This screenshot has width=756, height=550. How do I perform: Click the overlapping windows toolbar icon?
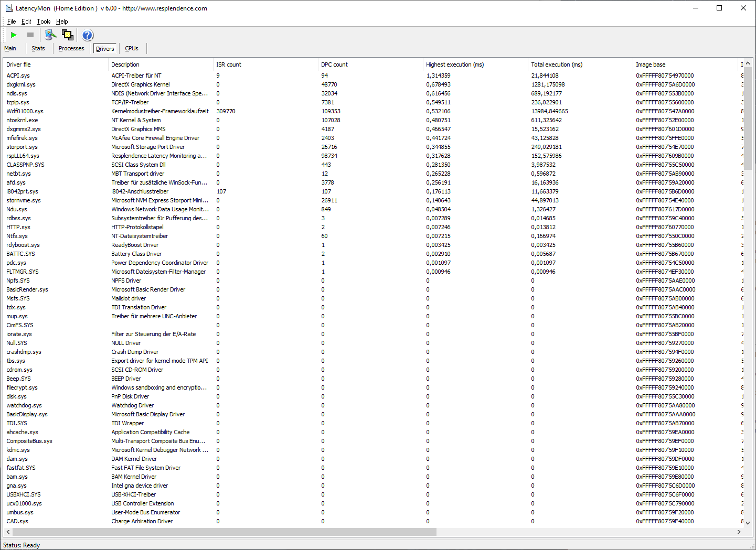click(68, 35)
